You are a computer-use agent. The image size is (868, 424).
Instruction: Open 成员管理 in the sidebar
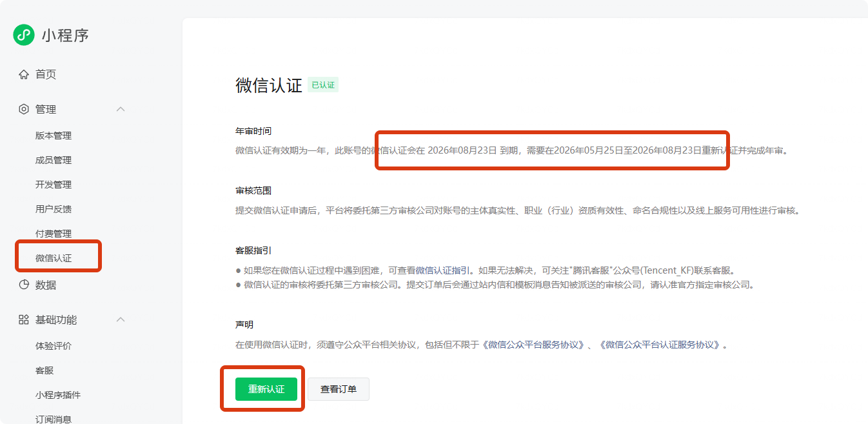[x=54, y=160]
